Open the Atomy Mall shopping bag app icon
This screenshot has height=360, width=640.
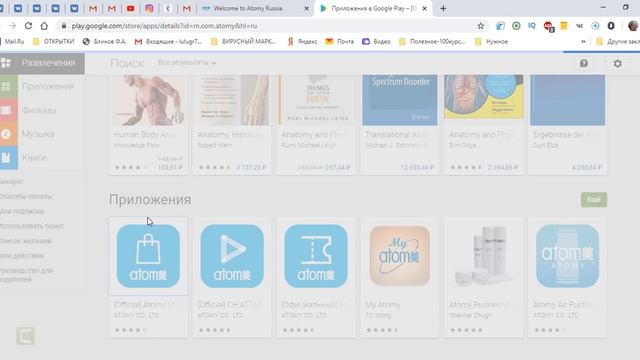tap(148, 256)
